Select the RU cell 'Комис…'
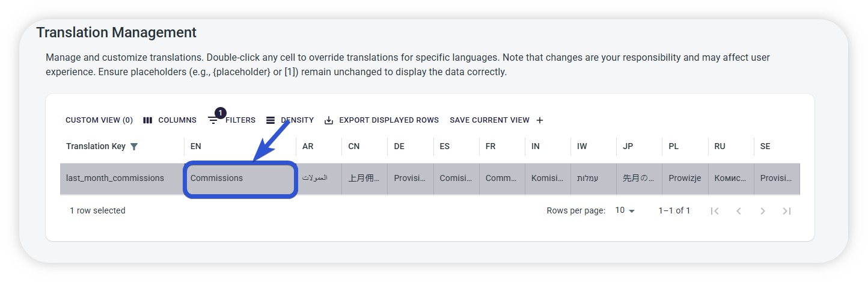868x282 pixels. pyautogui.click(x=730, y=179)
